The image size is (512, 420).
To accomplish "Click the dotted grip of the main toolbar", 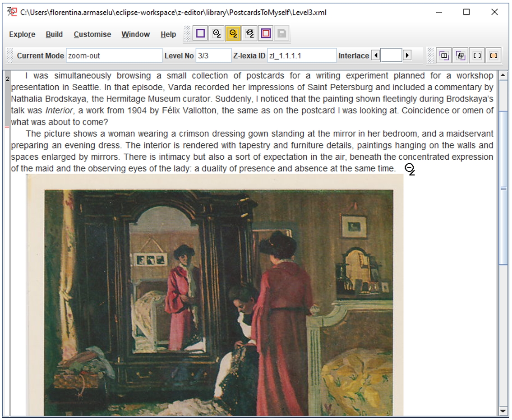I will 187,34.
